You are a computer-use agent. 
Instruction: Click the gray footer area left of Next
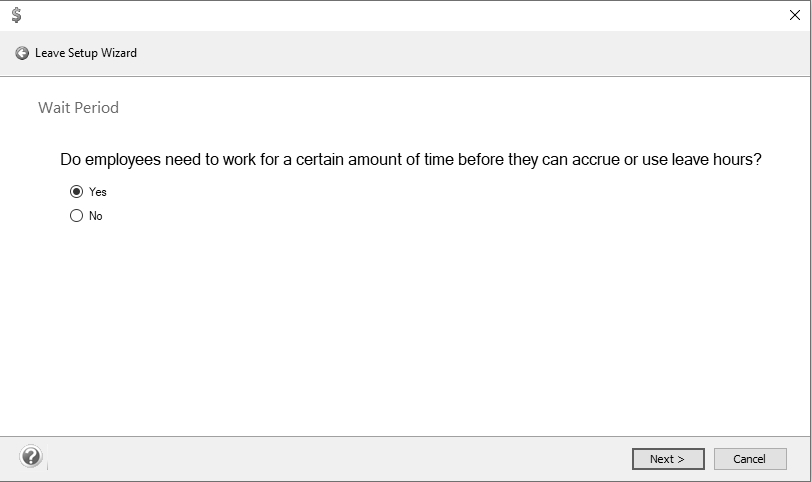click(x=337, y=459)
